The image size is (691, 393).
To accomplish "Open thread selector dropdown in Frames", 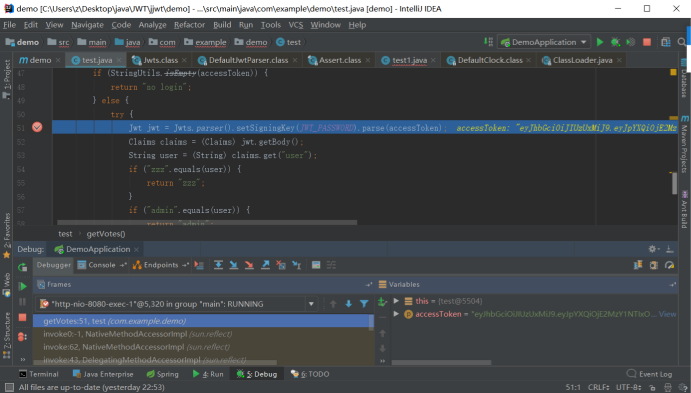I will (311, 304).
